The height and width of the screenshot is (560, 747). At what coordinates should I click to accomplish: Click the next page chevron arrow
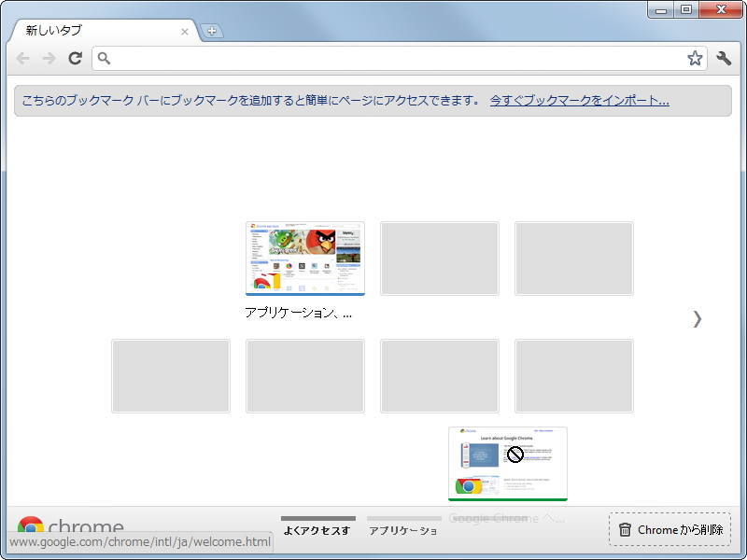coord(698,318)
